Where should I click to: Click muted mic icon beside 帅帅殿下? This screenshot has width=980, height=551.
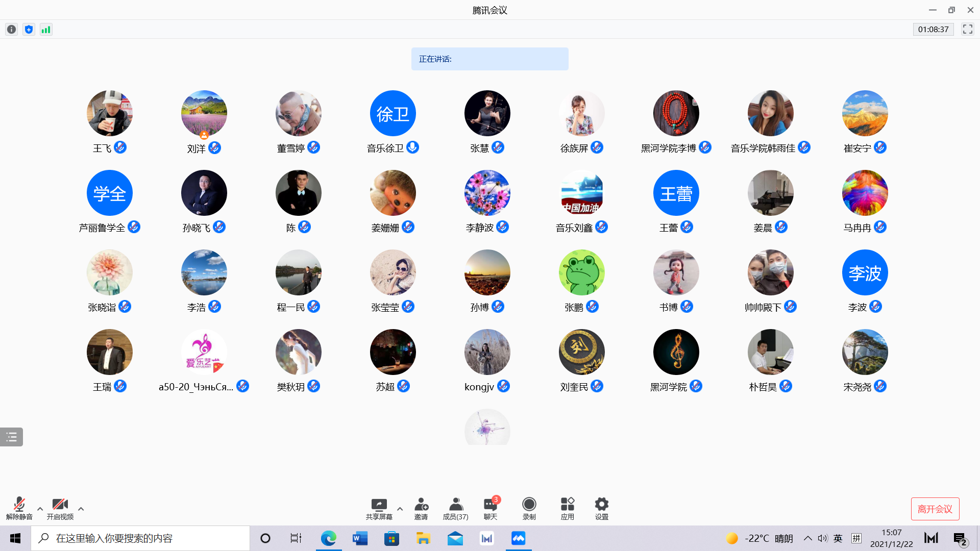pos(791,307)
